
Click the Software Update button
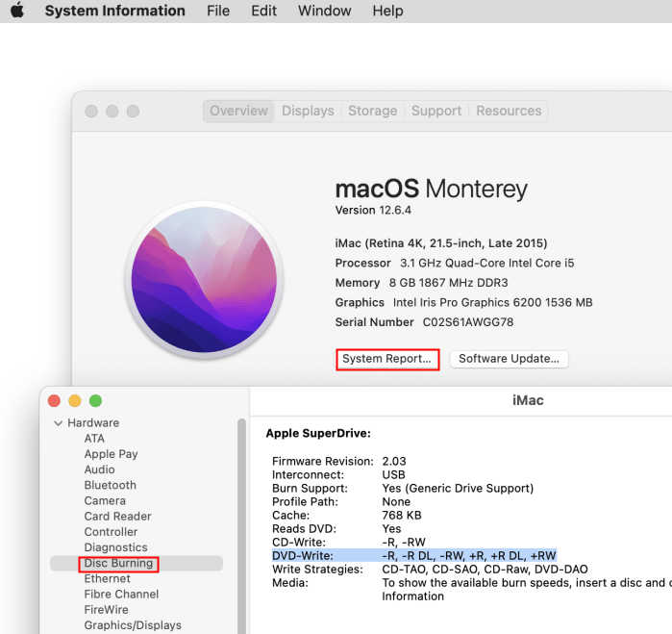(509, 359)
